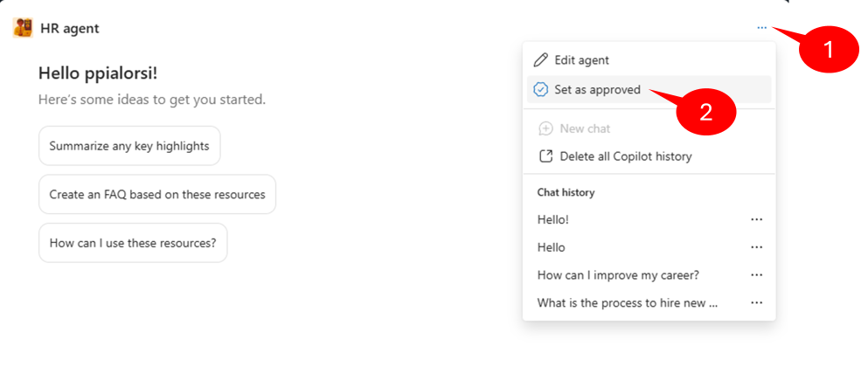868x367 pixels.
Task: Open the more options for 'Hello' chat without exclamation
Action: pyautogui.click(x=756, y=247)
